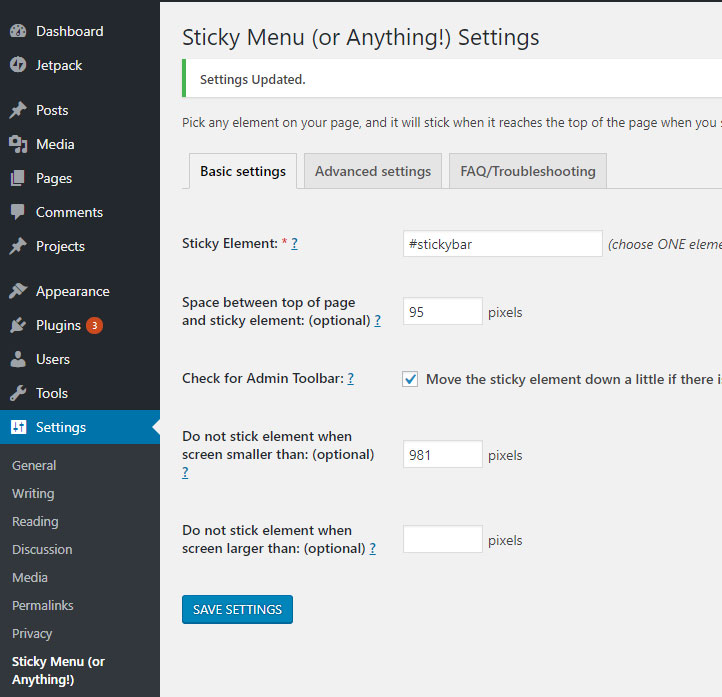Click the Settings Updated notice text
722x697 pixels.
click(x=252, y=80)
